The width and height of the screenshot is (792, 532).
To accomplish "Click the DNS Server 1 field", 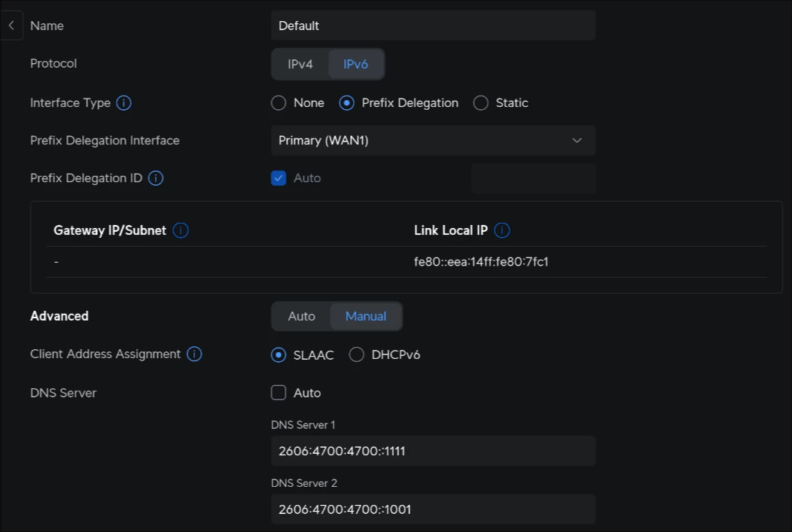I will [x=433, y=451].
